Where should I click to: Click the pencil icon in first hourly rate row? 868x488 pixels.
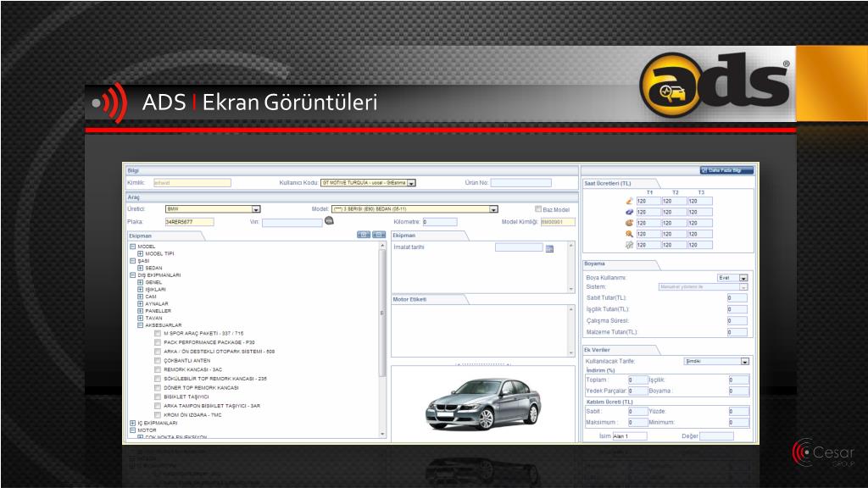point(629,201)
